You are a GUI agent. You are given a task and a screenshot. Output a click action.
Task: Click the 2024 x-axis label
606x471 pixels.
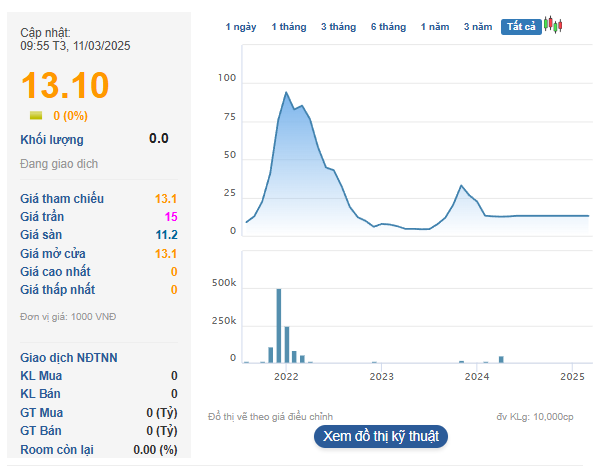click(x=477, y=376)
